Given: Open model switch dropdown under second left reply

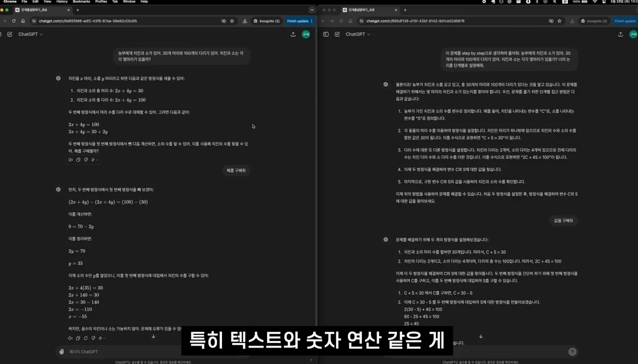Looking at the screenshot, I should 102,338.
